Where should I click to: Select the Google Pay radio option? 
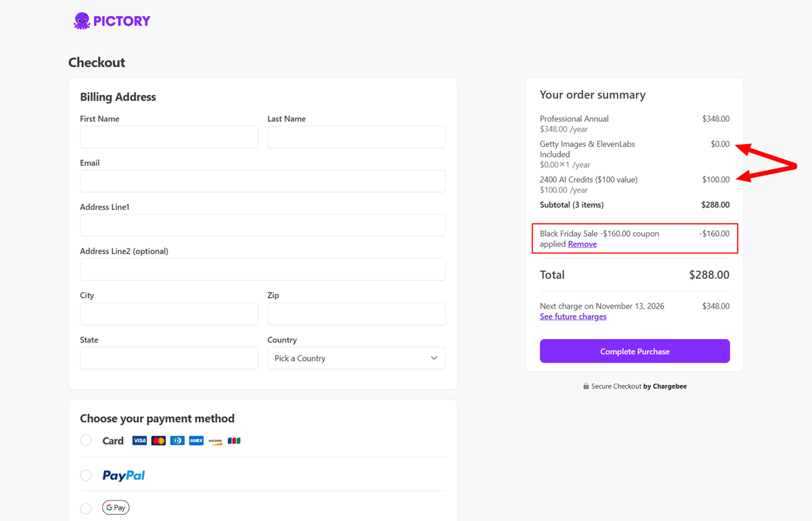click(x=86, y=507)
